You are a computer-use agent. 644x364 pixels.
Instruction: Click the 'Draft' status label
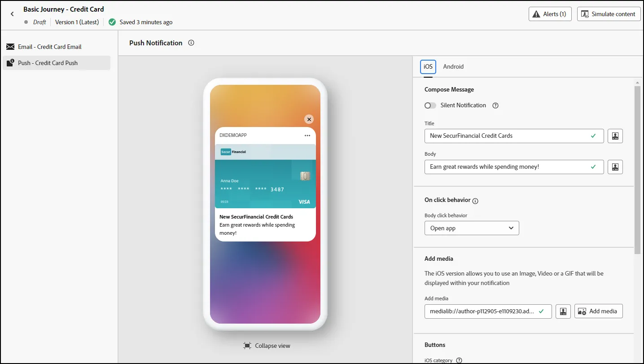click(x=39, y=22)
